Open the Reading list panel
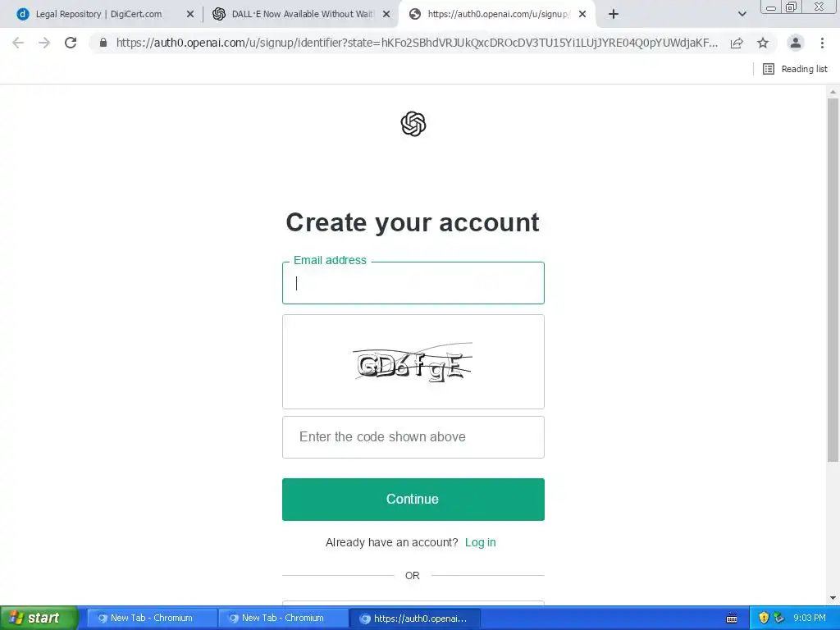This screenshot has width=840, height=630. click(x=795, y=69)
